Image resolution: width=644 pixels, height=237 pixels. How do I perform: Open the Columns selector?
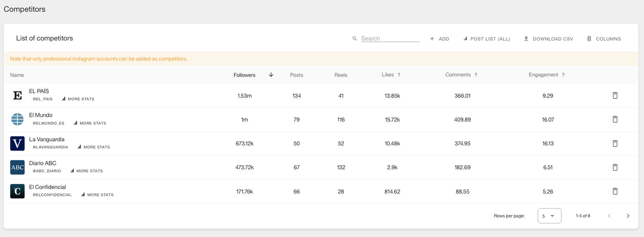click(604, 39)
